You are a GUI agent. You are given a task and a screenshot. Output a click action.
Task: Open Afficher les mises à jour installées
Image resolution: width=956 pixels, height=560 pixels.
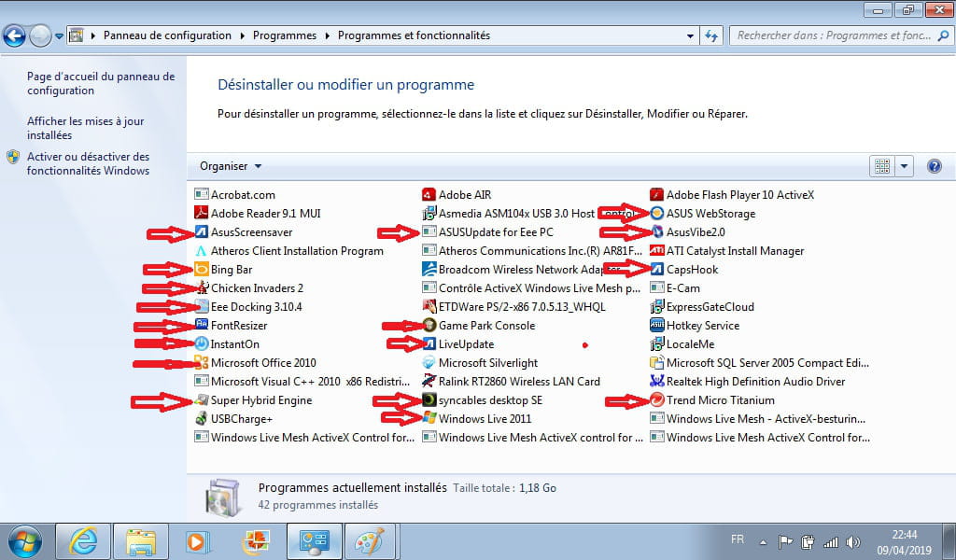pos(85,128)
